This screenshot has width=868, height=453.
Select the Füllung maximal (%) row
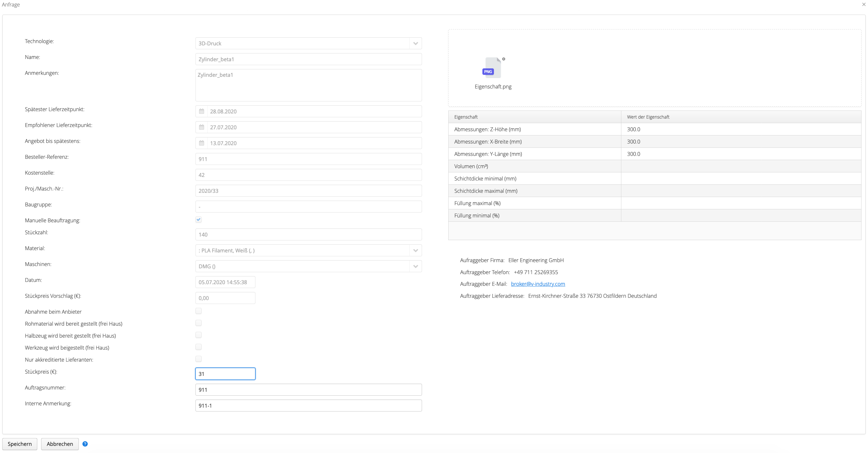pos(655,203)
